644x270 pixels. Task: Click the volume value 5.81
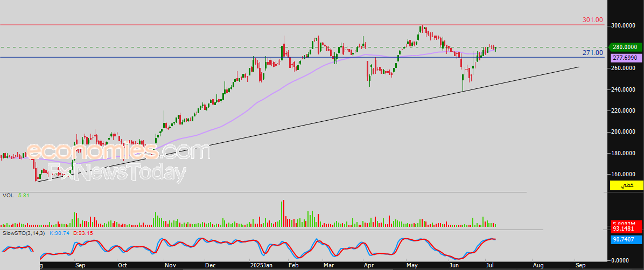pos(24,196)
